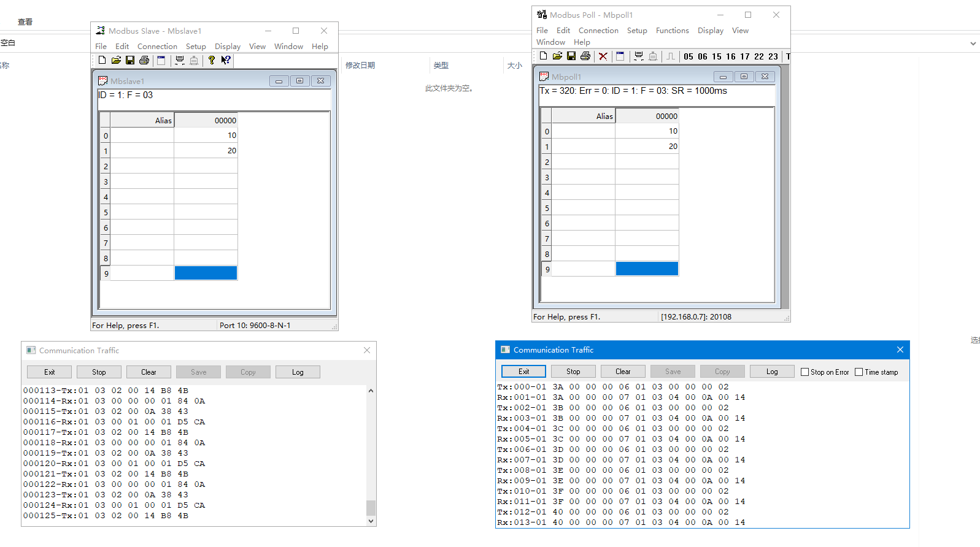Screen dimensions: 980x547
Task: Click scroll up arrow in slave traffic log
Action: (371, 391)
